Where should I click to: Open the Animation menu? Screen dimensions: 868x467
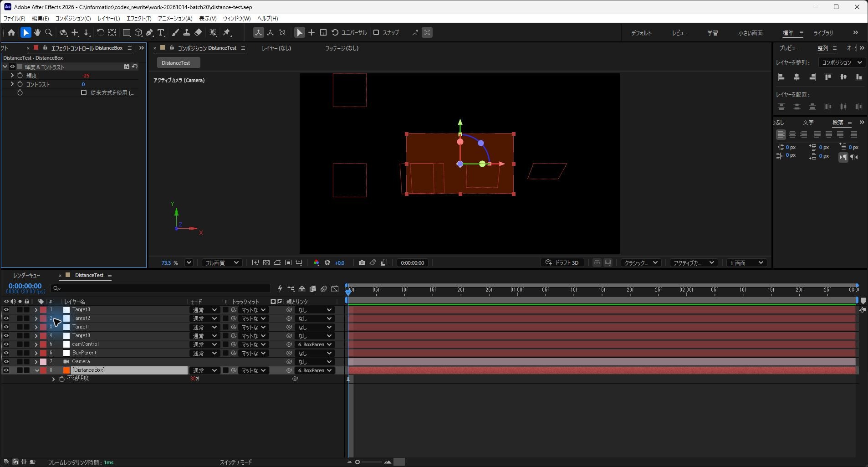click(175, 18)
